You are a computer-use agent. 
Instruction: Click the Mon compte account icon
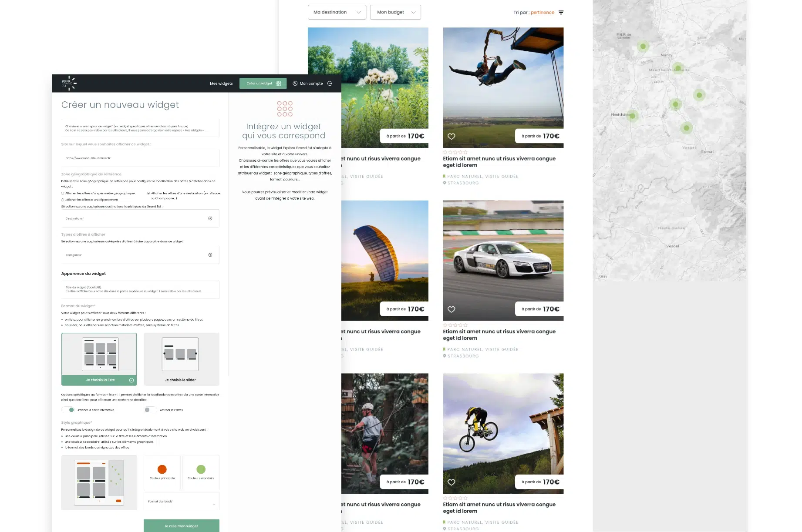[x=295, y=83]
